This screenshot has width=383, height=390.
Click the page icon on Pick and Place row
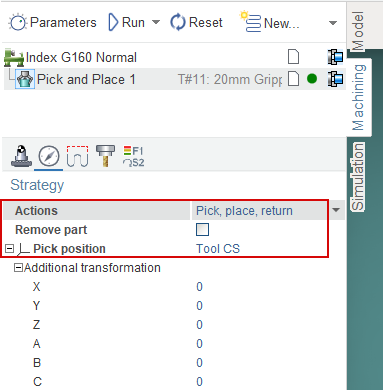click(293, 79)
